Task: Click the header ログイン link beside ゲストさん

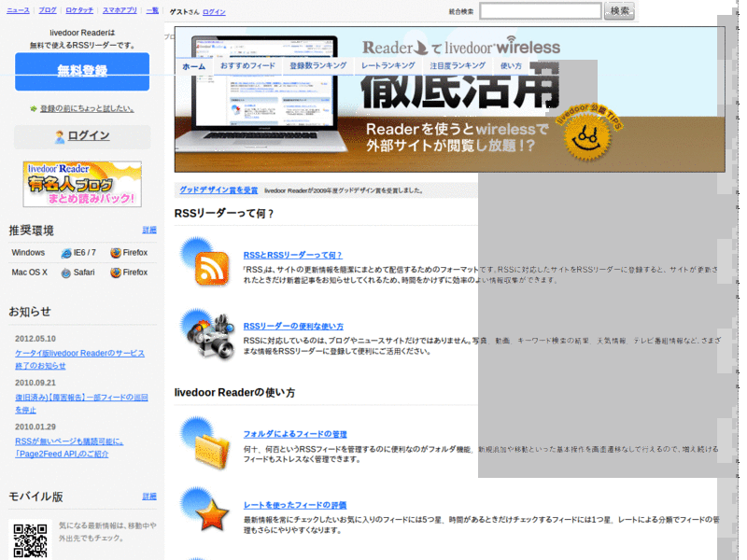Action: click(214, 12)
